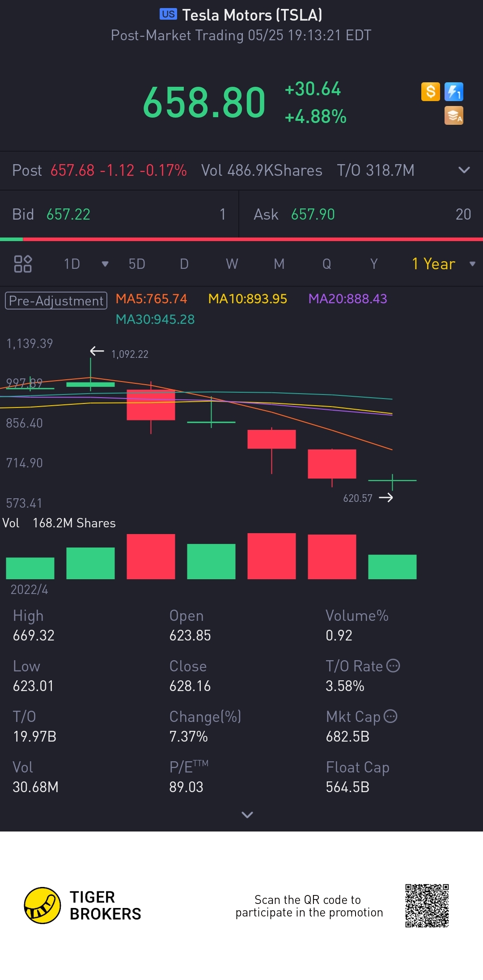Tap the Vol 30.68M value

35,787
